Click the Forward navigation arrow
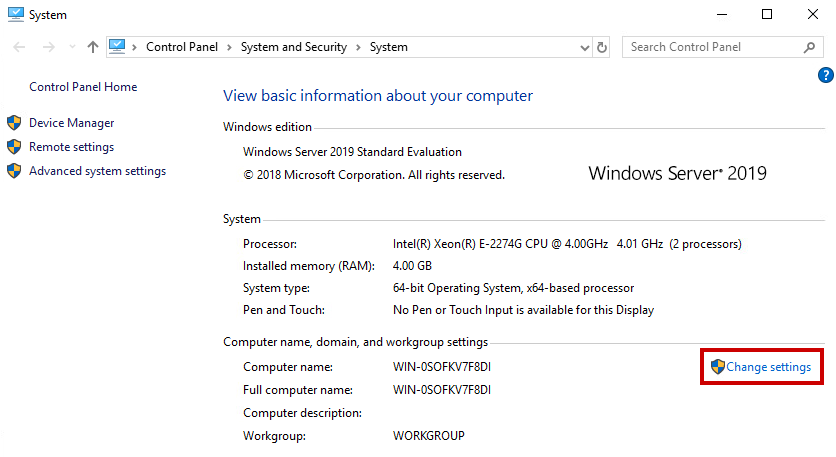Image resolution: width=836 pixels, height=457 pixels. click(x=49, y=47)
